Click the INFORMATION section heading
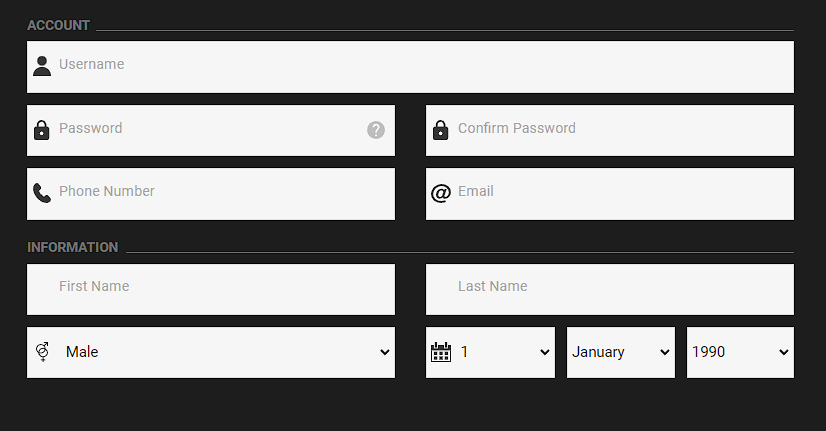826x431 pixels. tap(73, 247)
